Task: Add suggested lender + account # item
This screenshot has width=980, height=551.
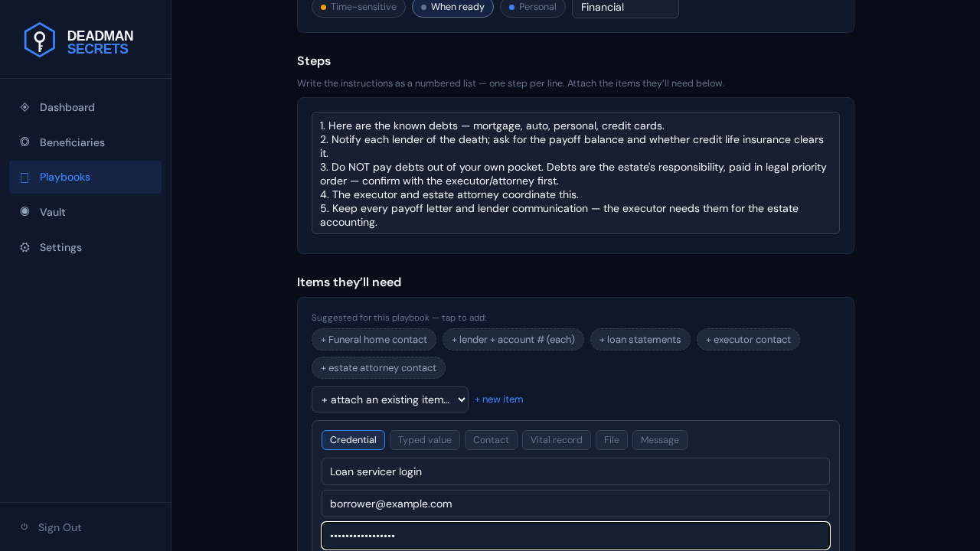Action: [x=513, y=339]
